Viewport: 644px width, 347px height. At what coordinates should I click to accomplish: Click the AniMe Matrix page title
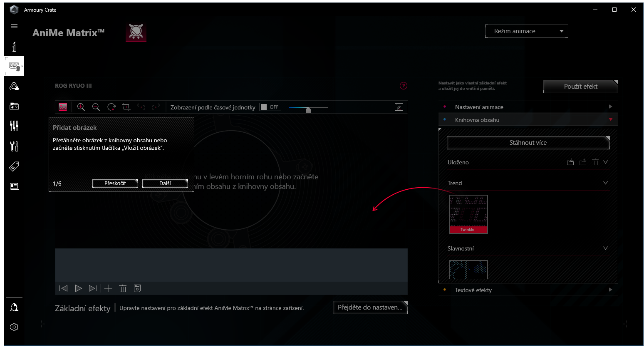(x=69, y=32)
